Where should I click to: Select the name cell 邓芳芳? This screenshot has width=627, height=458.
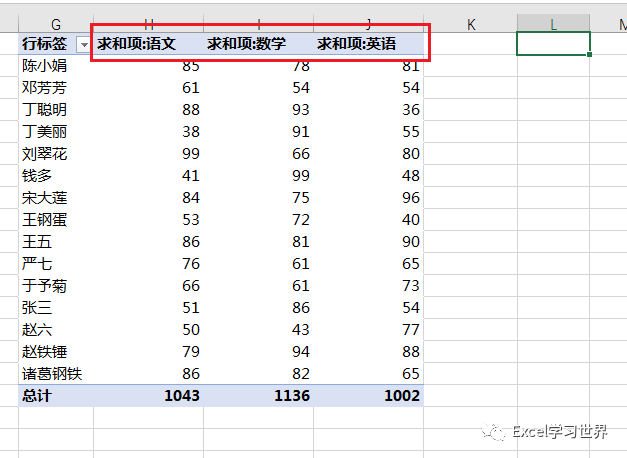click(56, 88)
